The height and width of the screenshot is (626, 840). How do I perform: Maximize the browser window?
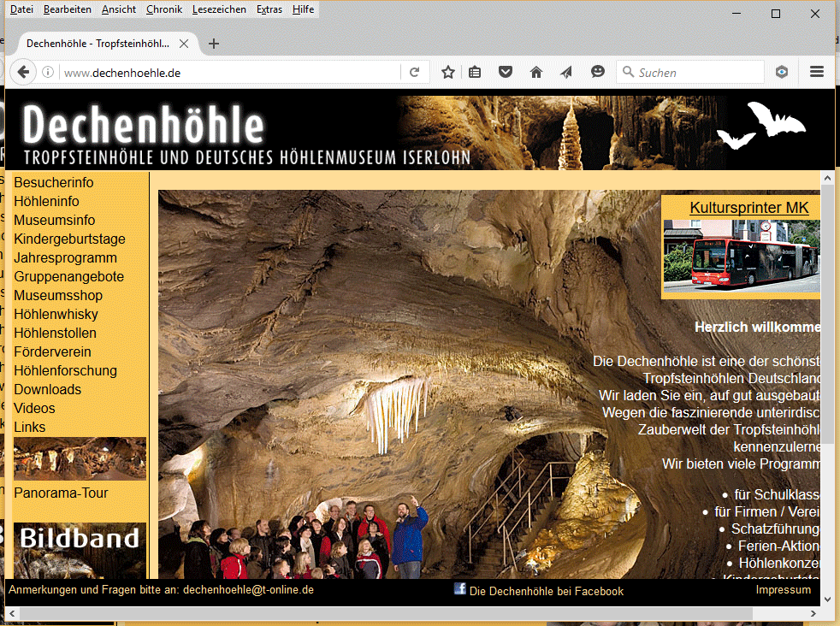775,14
